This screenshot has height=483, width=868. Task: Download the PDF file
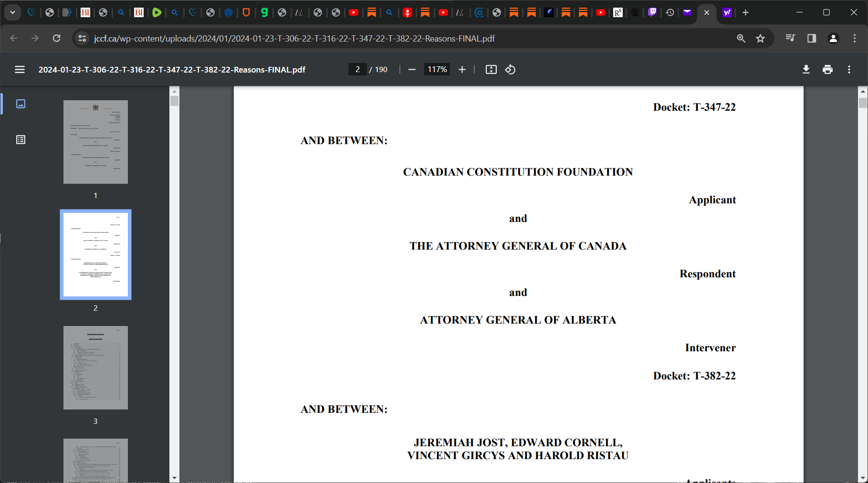806,70
